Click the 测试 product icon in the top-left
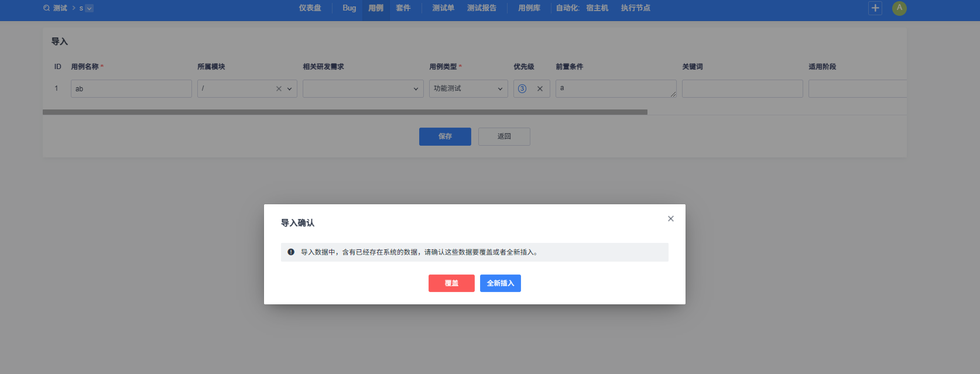This screenshot has height=374, width=980. (x=47, y=8)
